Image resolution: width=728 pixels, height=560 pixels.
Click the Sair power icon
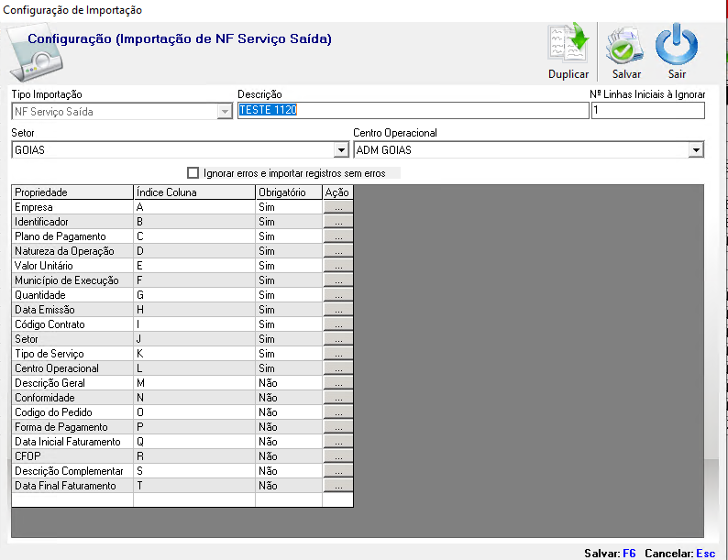tap(677, 45)
